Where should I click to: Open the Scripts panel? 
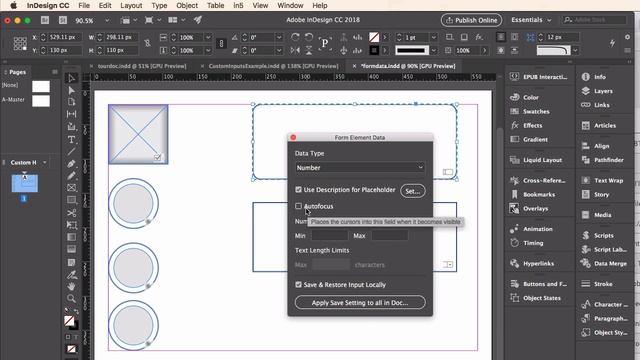(598, 236)
